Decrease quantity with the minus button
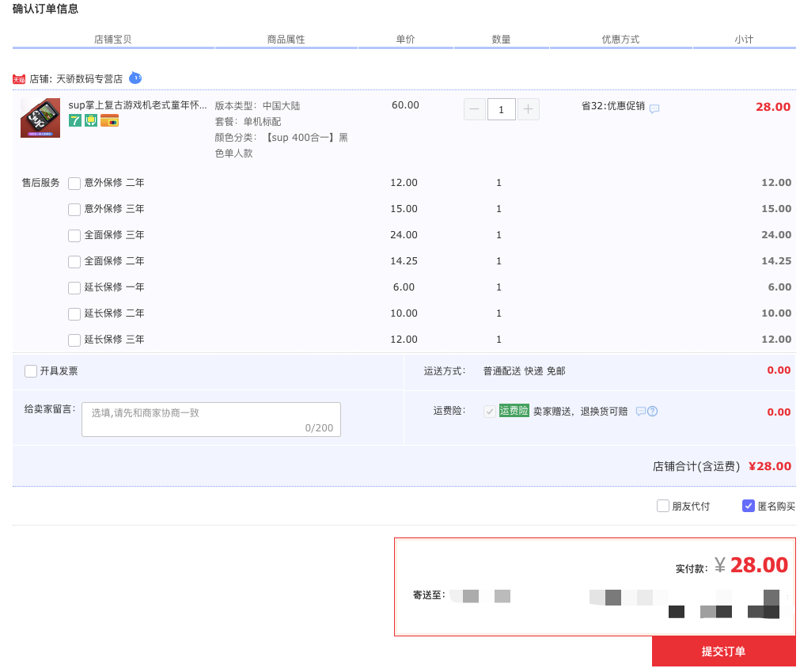Screen dimensions: 800x672 click(x=475, y=109)
